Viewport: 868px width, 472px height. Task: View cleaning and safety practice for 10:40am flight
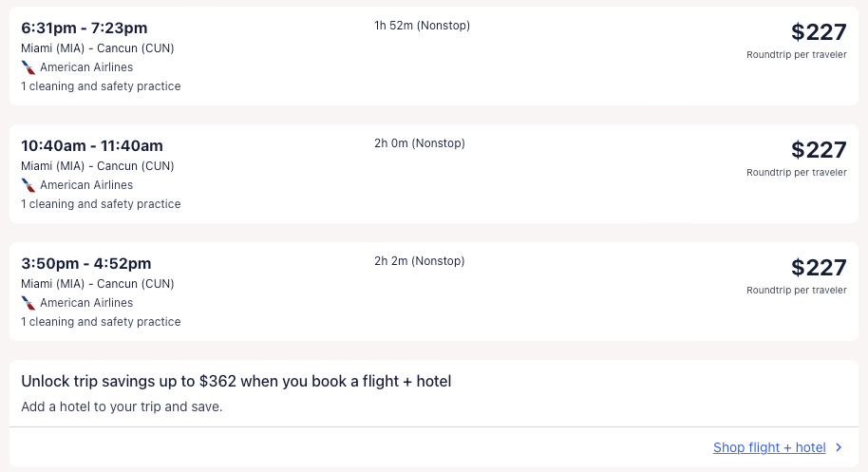[101, 204]
